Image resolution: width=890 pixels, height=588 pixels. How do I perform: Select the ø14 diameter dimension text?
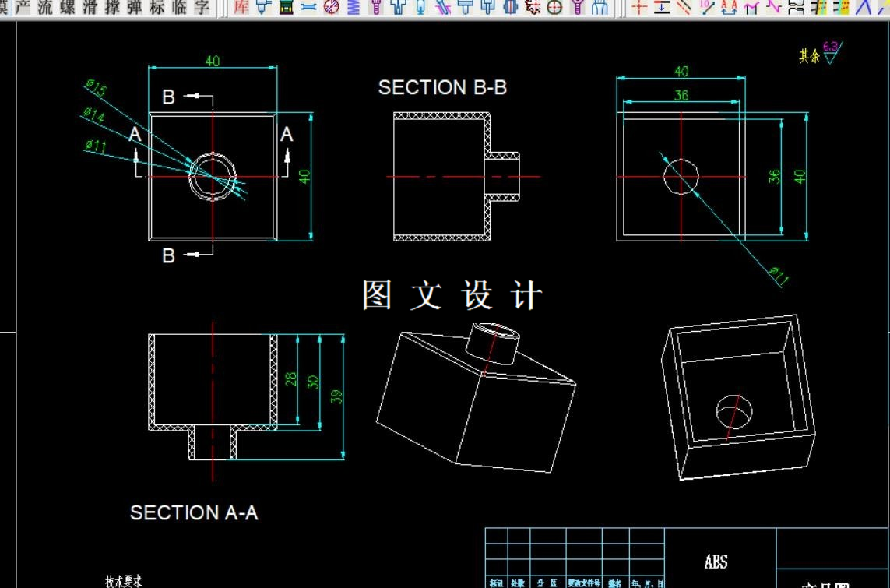pos(94,115)
